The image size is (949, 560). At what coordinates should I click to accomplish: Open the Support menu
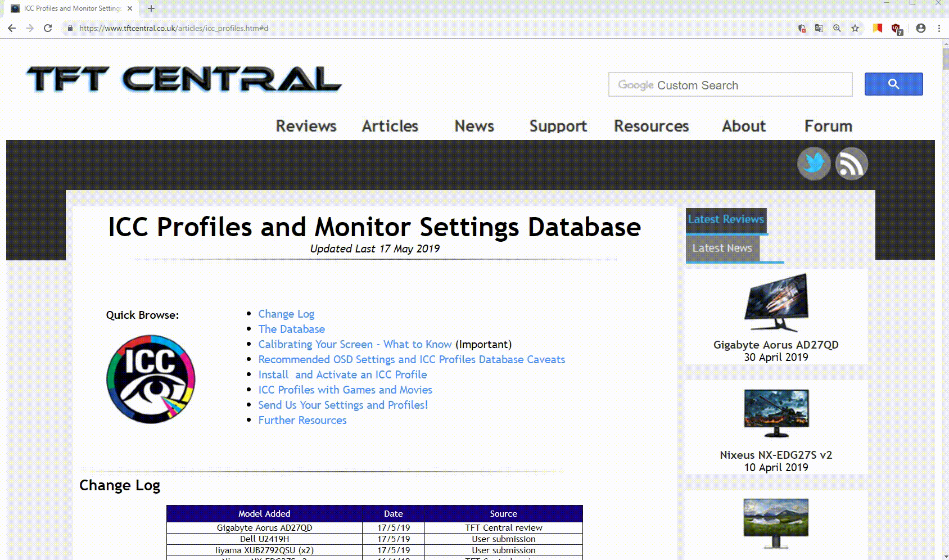(558, 126)
